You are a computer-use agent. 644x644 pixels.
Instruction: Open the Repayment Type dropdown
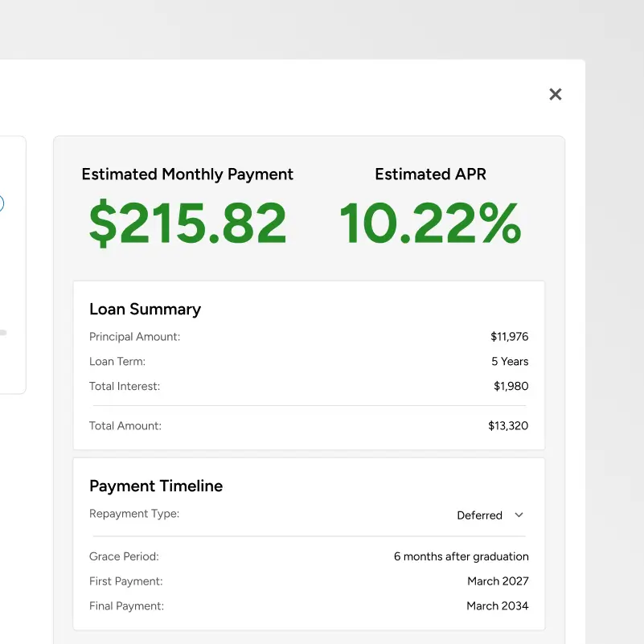tap(490, 515)
